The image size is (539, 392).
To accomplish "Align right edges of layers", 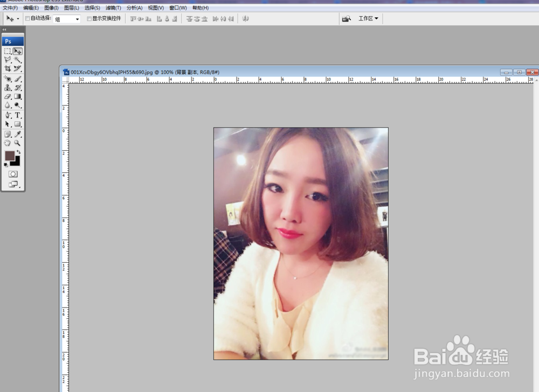I will 174,19.
